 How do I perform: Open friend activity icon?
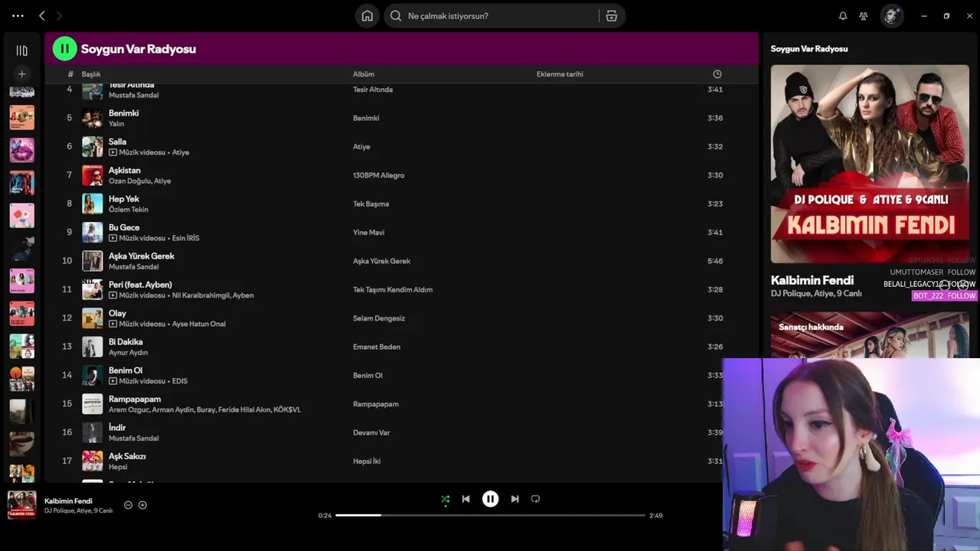pos(864,16)
